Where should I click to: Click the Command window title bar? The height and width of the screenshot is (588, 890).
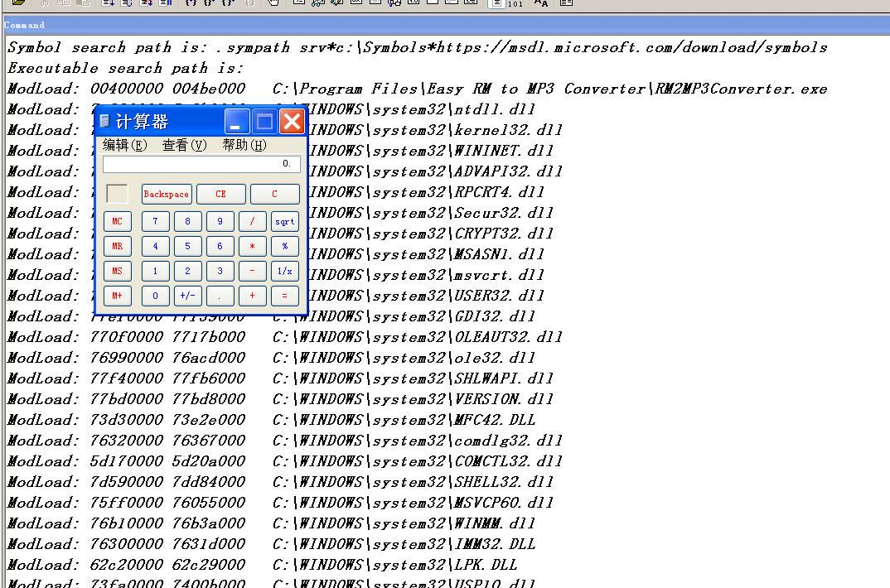pos(445,25)
